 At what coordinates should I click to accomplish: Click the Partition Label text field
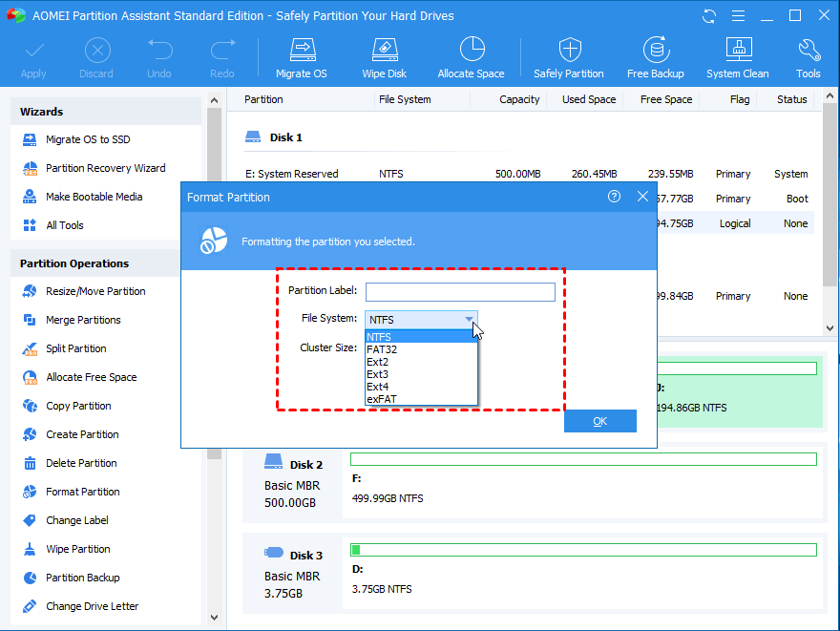coord(460,292)
